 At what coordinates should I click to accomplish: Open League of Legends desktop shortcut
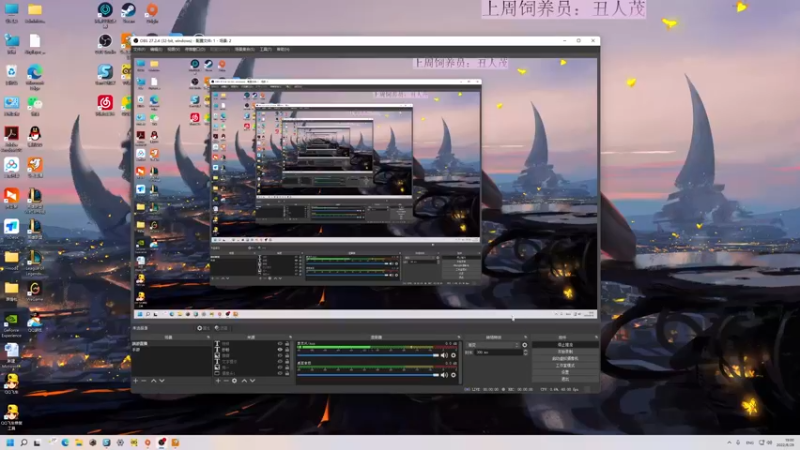pyautogui.click(x=35, y=262)
